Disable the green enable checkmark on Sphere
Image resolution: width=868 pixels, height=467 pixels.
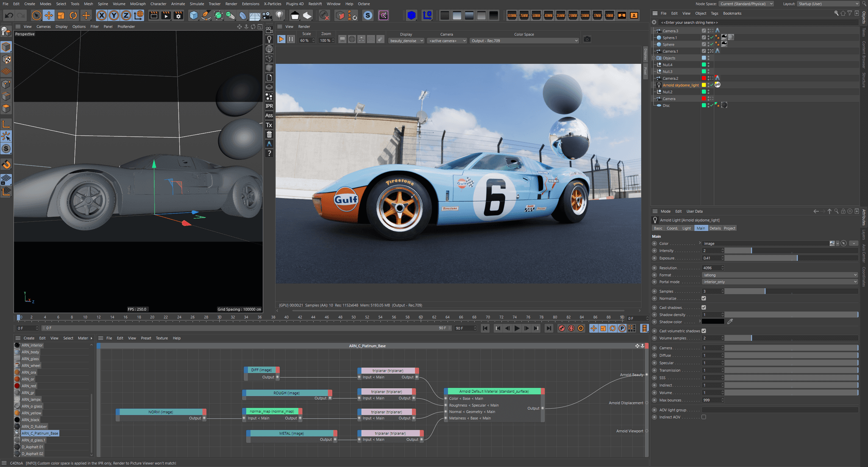click(x=711, y=44)
